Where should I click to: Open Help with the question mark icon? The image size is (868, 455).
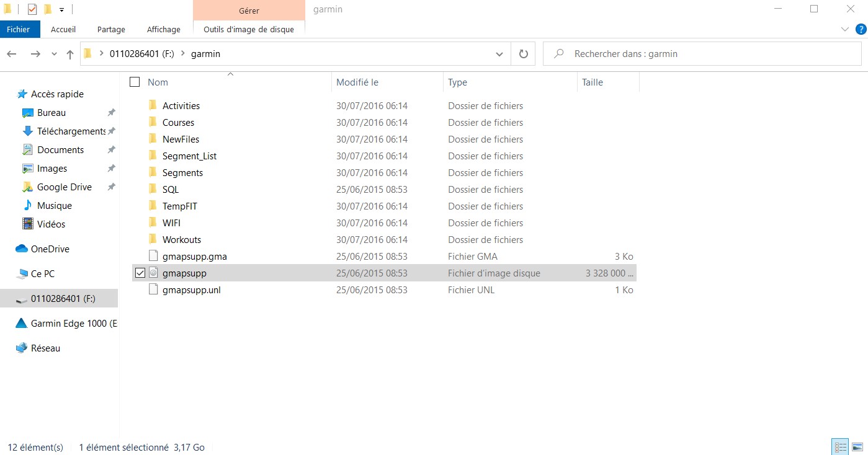861,29
